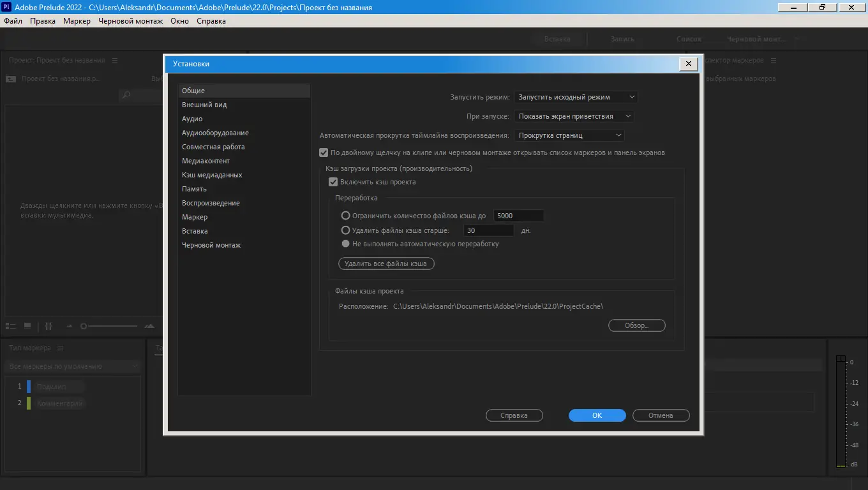Toggle Включить кэш проекта checkbox
This screenshot has width=868, height=490.
(333, 182)
